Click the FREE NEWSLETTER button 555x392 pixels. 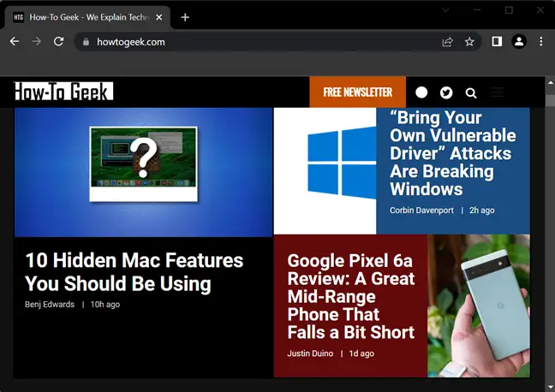(357, 92)
